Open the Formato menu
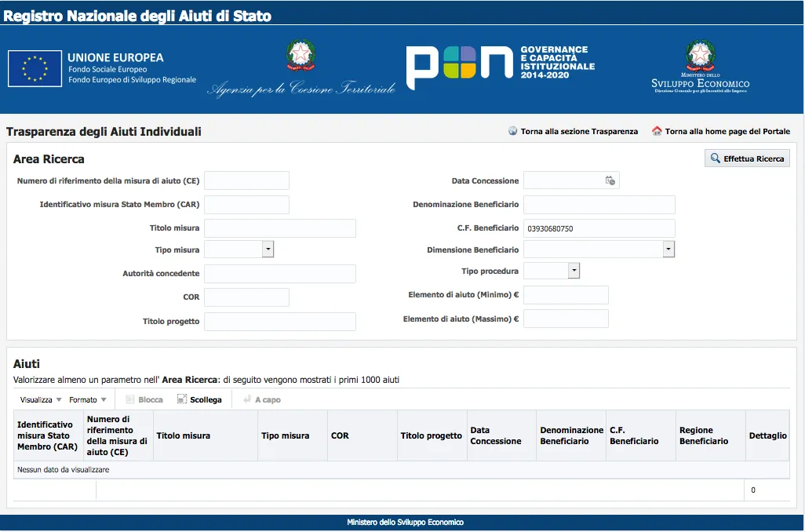The width and height of the screenshot is (805, 532). (88, 399)
